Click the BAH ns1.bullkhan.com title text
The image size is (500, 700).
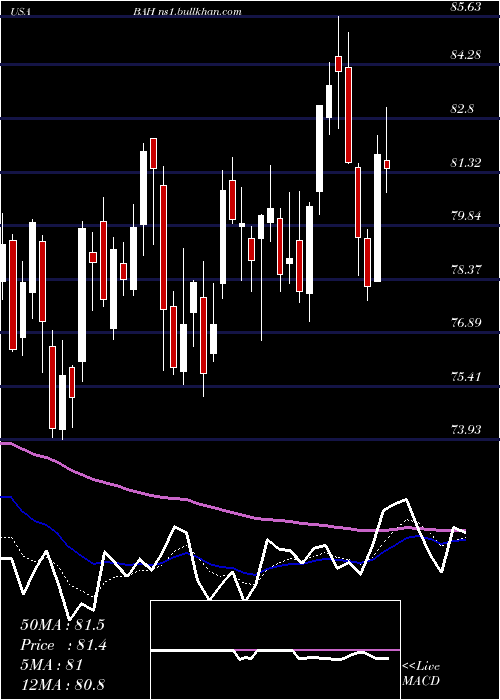188,12
